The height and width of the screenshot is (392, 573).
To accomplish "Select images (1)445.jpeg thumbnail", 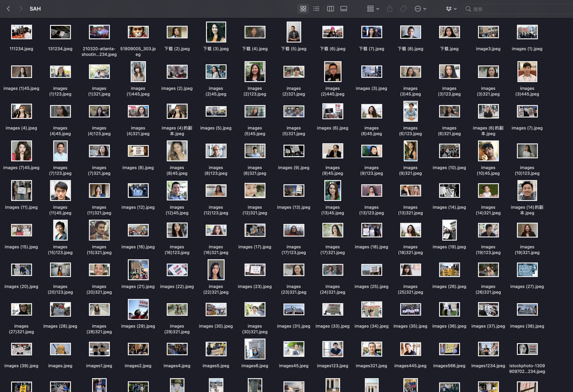I will tap(138, 72).
